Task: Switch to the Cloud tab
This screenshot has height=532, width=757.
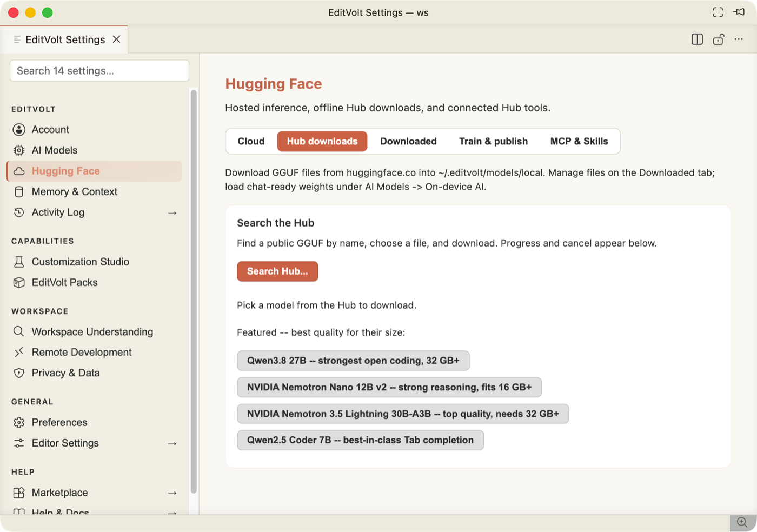Action: 251,142
